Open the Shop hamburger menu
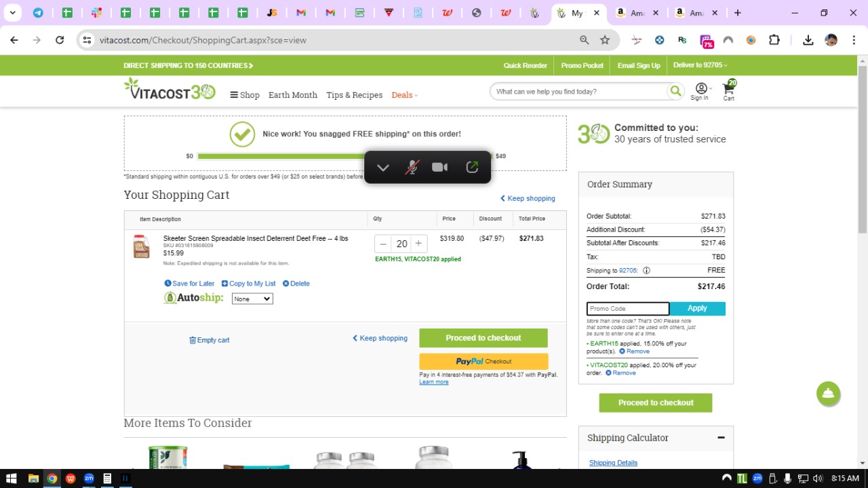 [245, 95]
